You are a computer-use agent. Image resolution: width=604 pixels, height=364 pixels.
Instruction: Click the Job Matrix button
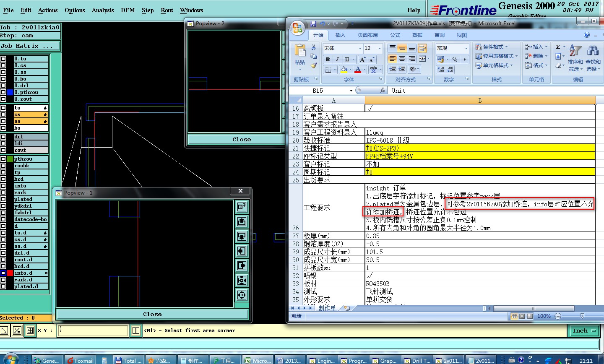pos(30,46)
